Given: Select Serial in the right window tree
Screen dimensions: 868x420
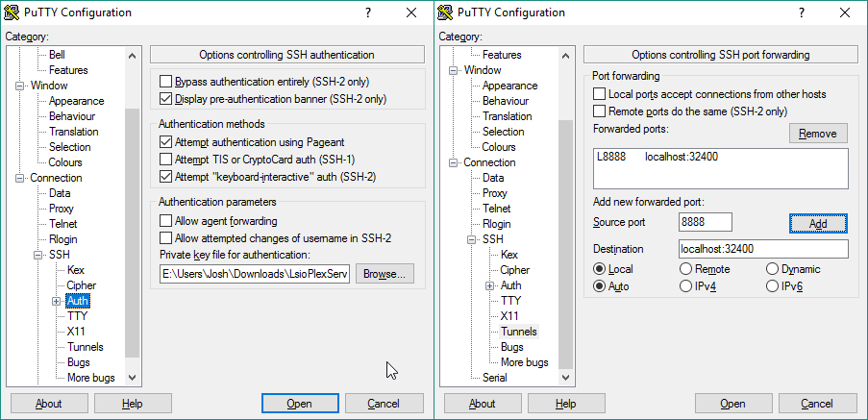Looking at the screenshot, I should coord(495,378).
